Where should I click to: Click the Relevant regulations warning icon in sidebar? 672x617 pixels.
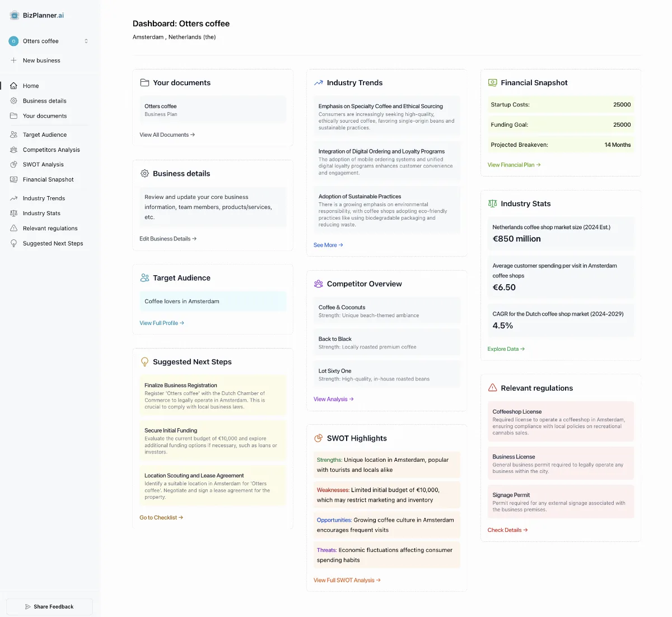point(13,229)
